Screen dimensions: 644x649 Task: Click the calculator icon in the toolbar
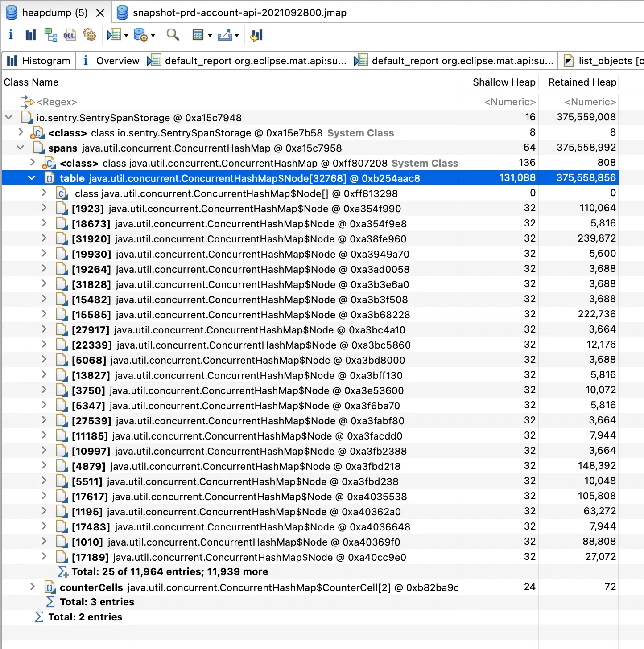point(198,35)
